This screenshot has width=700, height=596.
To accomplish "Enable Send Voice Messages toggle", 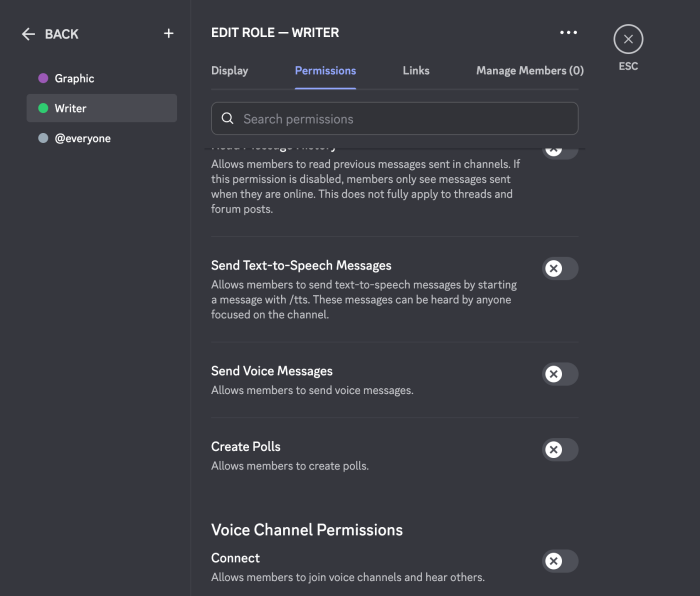I will (x=560, y=374).
